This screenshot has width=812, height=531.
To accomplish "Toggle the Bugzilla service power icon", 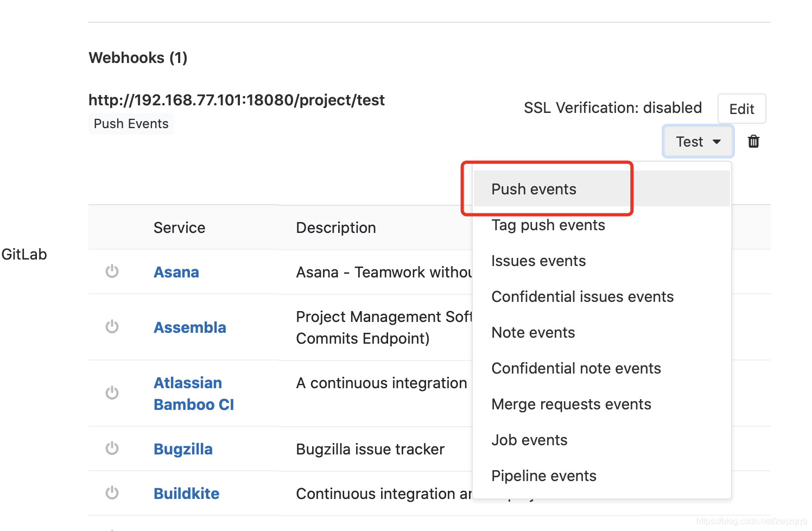I will 112,448.
